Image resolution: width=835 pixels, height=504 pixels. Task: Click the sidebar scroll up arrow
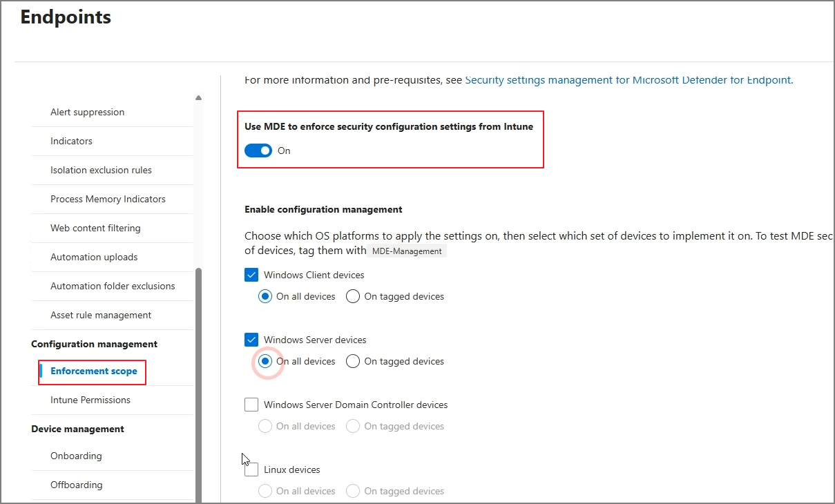(199, 98)
